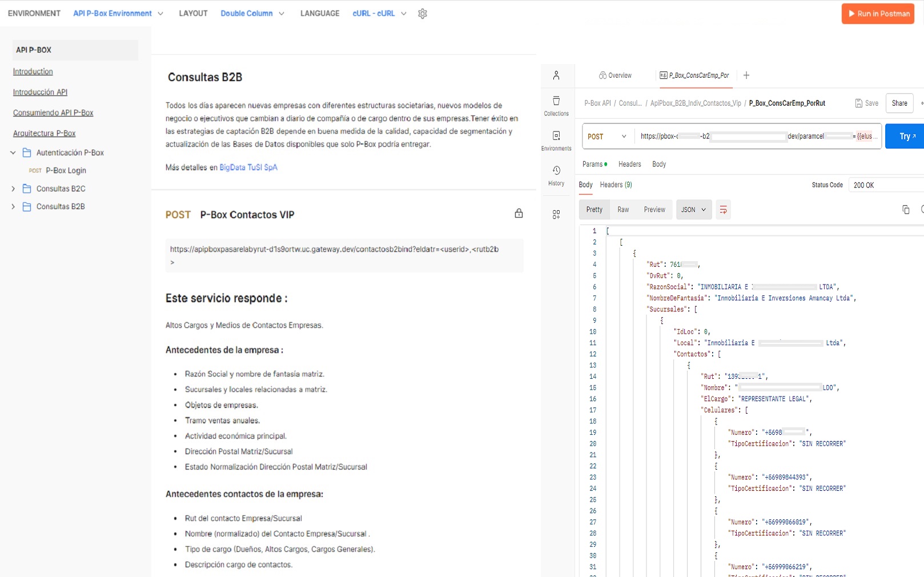
Task: Open History in Postman sidebar
Action: (556, 176)
